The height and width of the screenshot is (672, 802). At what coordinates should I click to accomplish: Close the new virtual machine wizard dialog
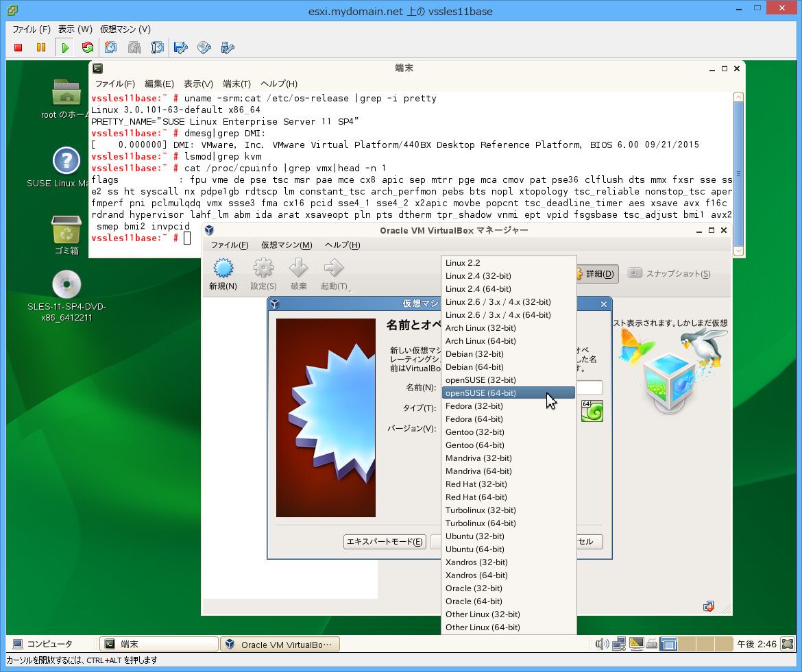[x=603, y=304]
